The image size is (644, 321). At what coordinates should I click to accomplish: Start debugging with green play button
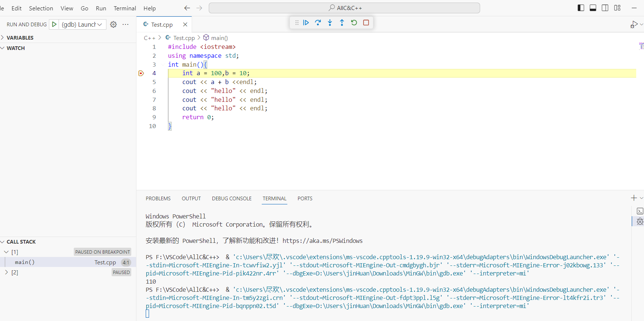click(x=54, y=24)
